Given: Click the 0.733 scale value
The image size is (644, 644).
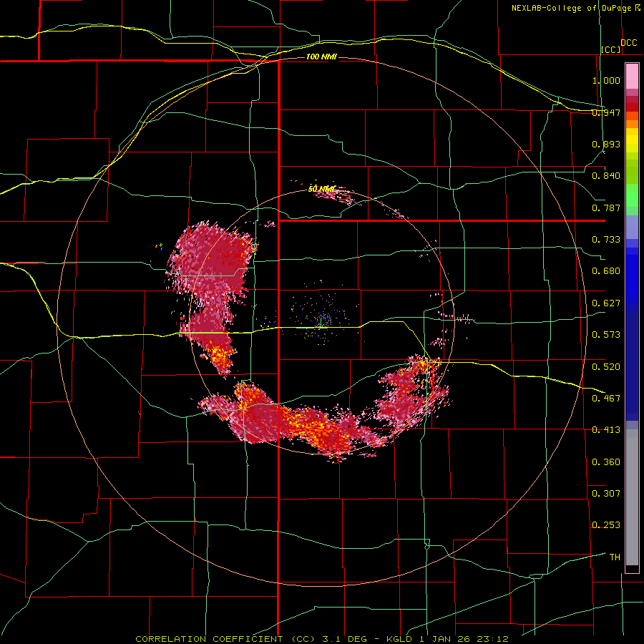Looking at the screenshot, I should tap(606, 240).
